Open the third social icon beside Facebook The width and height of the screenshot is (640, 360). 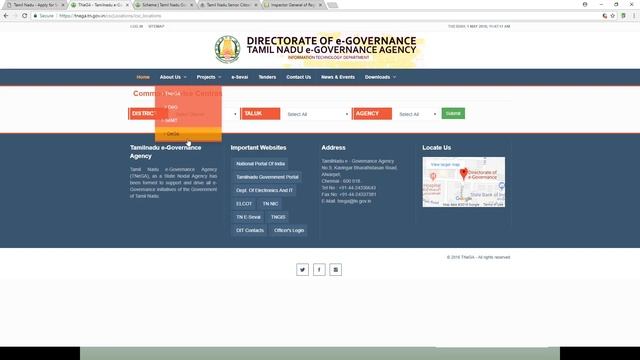pyautogui.click(x=336, y=269)
